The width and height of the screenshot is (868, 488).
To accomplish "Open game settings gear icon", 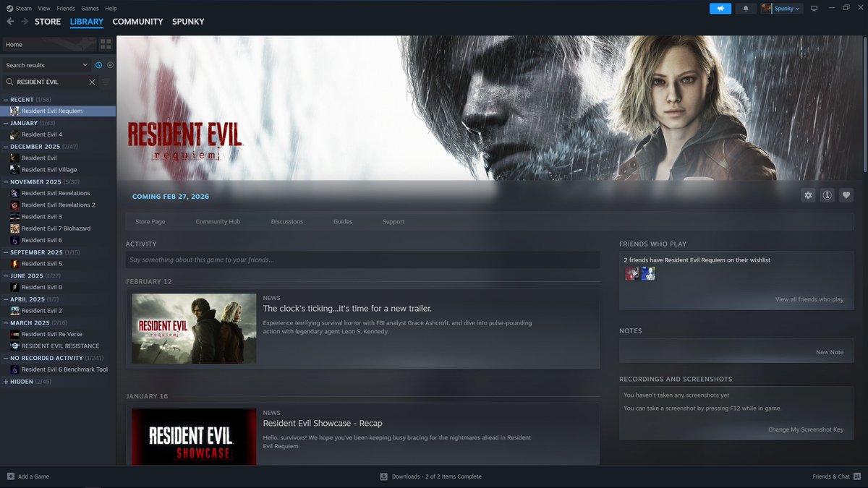I will coord(809,195).
